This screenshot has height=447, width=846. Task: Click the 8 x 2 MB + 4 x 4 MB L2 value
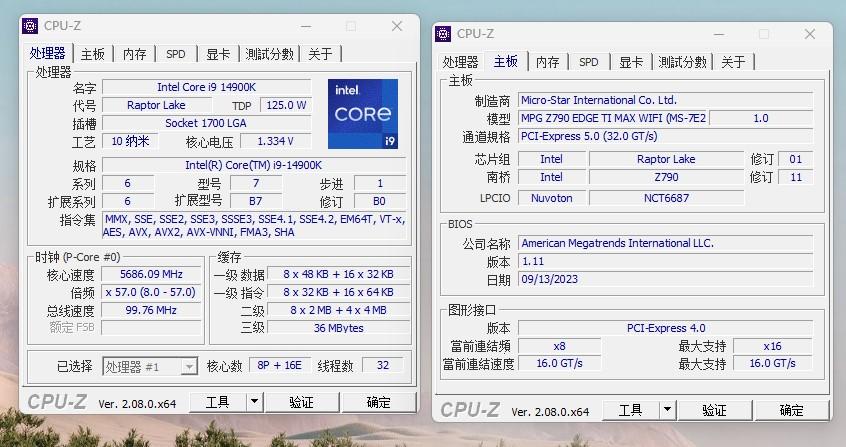point(338,310)
